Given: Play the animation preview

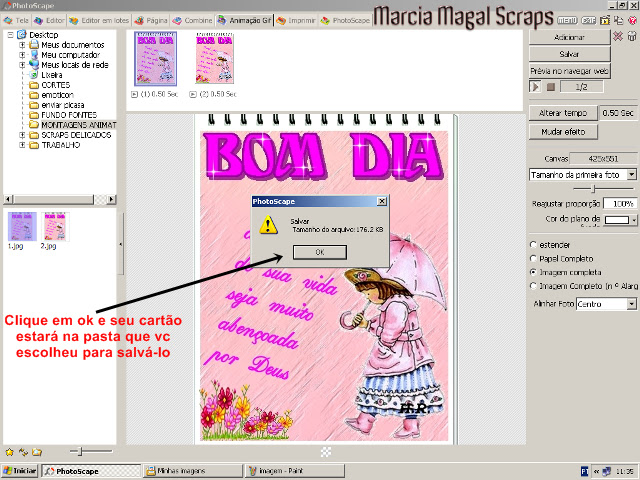Looking at the screenshot, I should [x=536, y=87].
